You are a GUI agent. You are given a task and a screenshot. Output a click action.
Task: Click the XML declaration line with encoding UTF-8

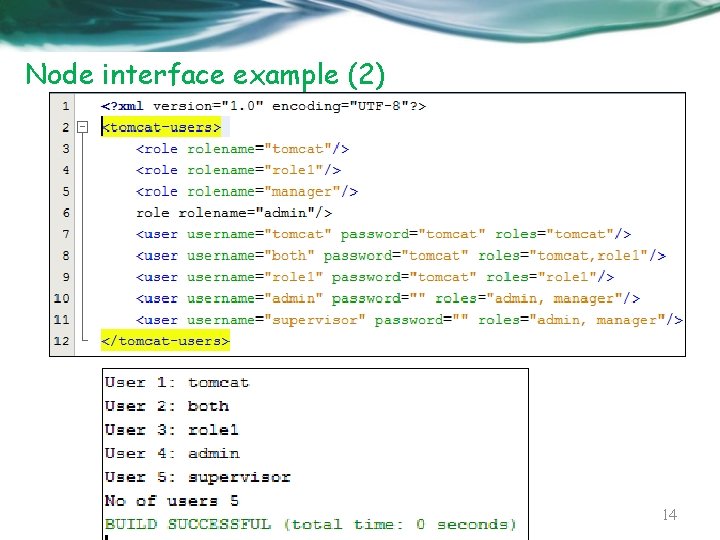coord(263,106)
